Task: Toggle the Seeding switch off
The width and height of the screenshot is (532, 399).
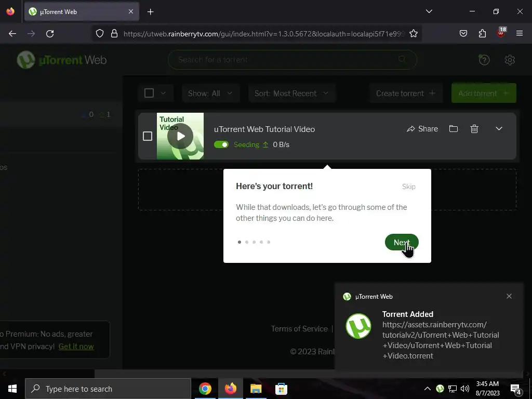Action: tap(221, 144)
